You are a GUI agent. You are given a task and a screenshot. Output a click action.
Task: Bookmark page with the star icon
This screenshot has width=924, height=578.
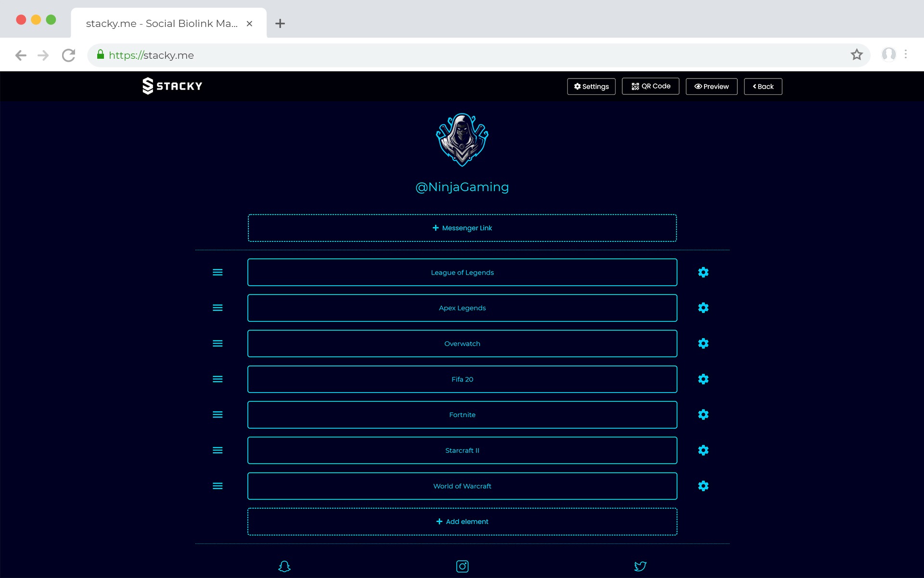857,55
